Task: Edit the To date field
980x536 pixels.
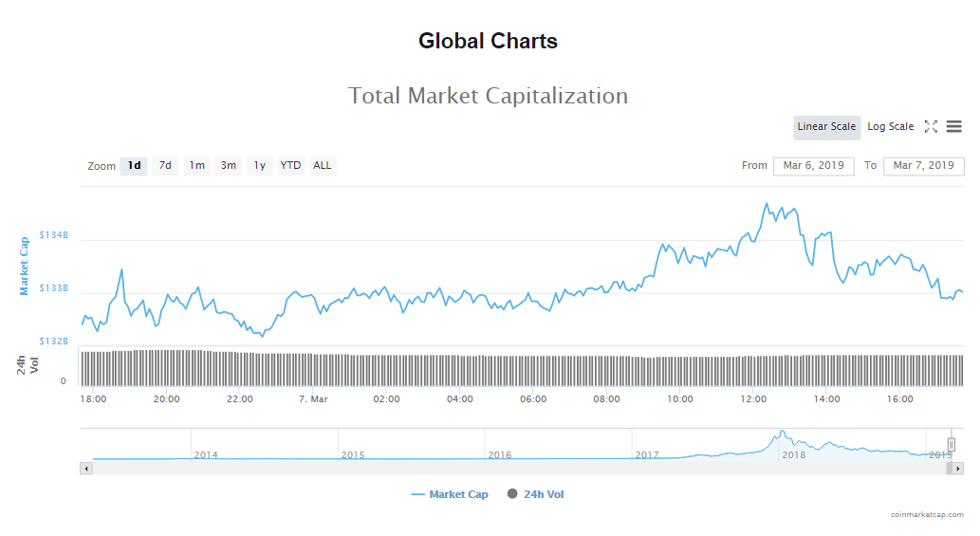Action: click(923, 166)
